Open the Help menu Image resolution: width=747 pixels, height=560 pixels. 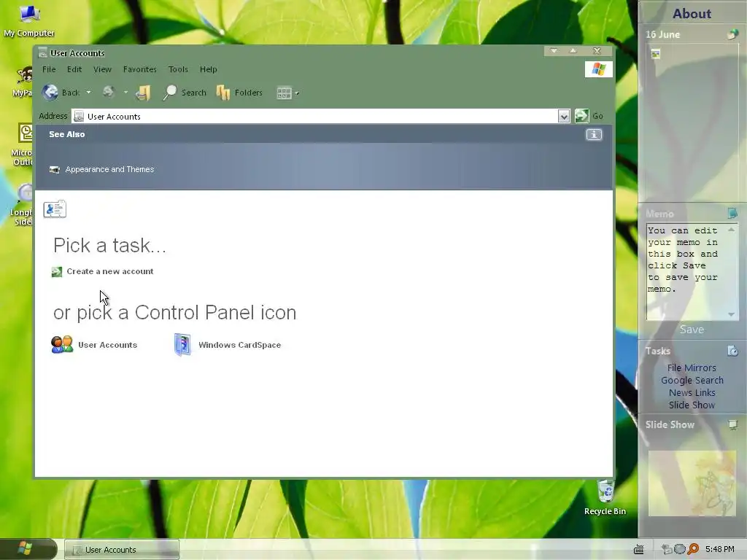pos(208,69)
